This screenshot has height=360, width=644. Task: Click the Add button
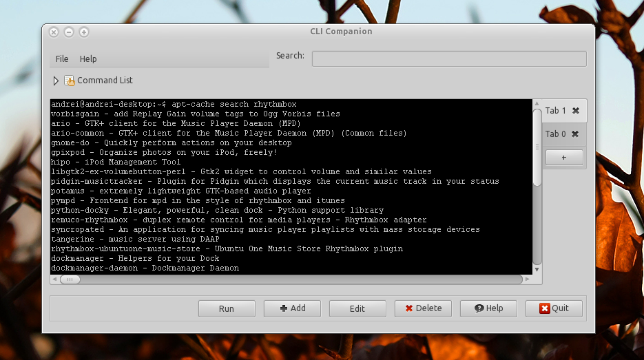coord(292,308)
